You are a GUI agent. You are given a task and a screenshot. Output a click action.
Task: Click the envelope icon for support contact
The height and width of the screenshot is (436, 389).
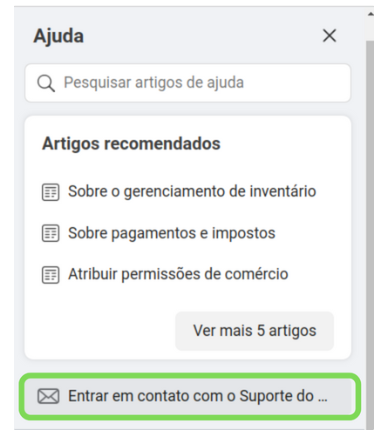48,396
